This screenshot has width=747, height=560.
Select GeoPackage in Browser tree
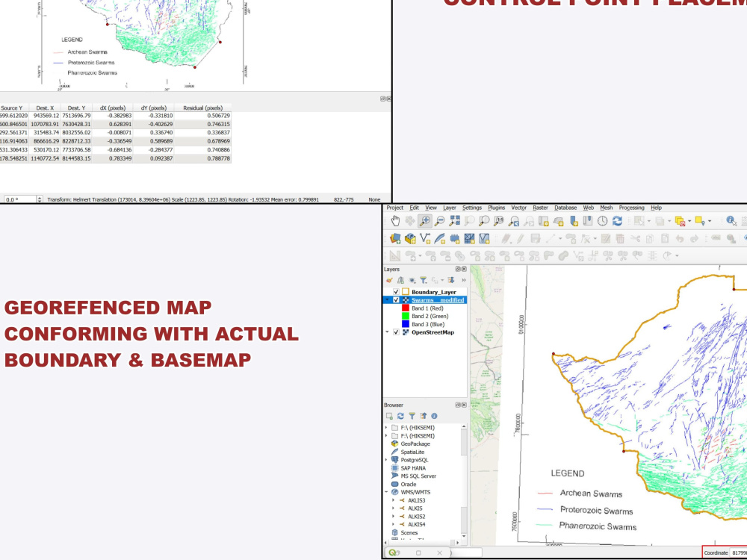(415, 444)
